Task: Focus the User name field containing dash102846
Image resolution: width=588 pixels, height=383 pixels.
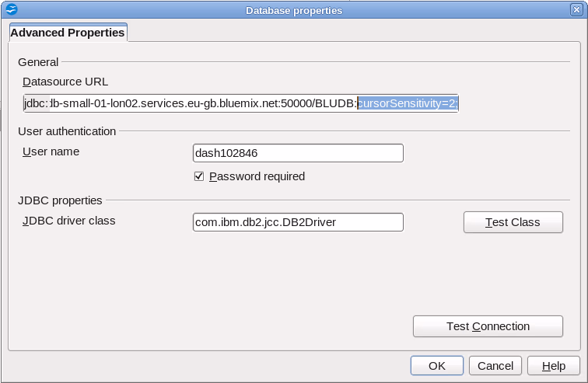Action: [297, 153]
